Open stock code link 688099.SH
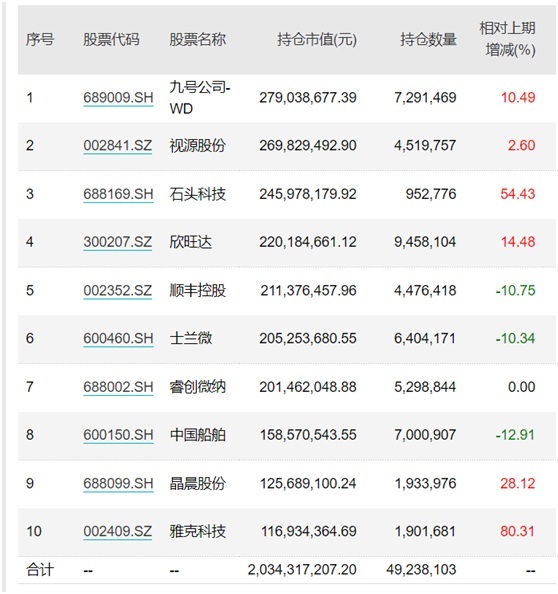This screenshot has width=558, height=594. point(118,483)
